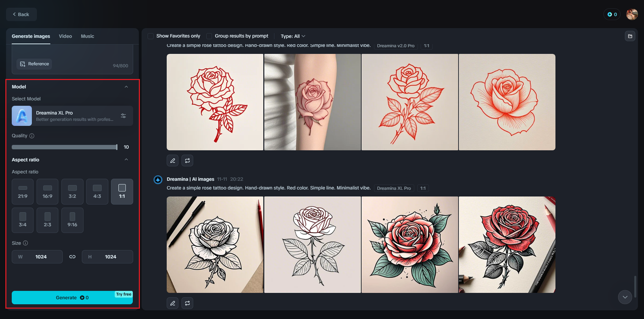Collapse the Aspect ratio section
The image size is (644, 319).
coord(126,160)
